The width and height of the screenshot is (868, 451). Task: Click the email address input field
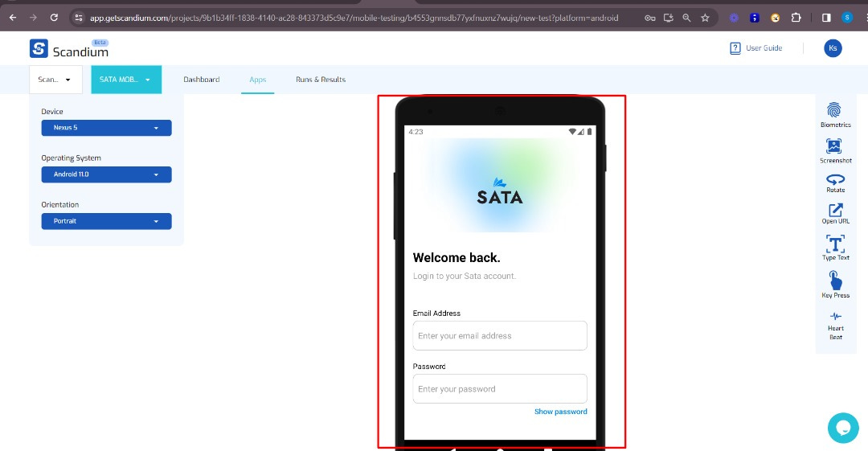pyautogui.click(x=500, y=335)
